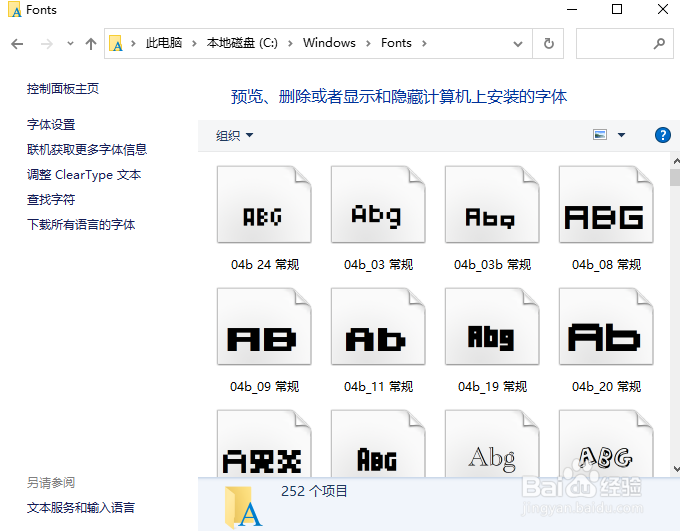This screenshot has width=680, height=531.
Task: Close the Fonts window
Action: [x=663, y=9]
